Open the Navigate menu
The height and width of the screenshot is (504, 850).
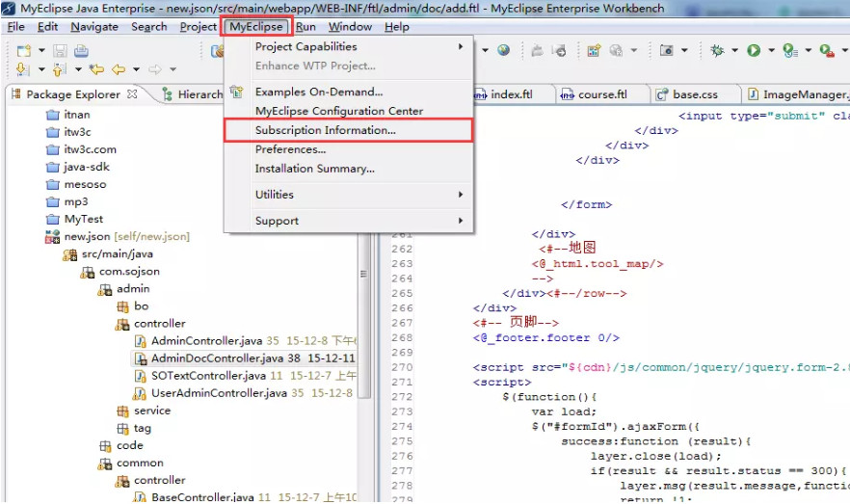click(x=94, y=27)
